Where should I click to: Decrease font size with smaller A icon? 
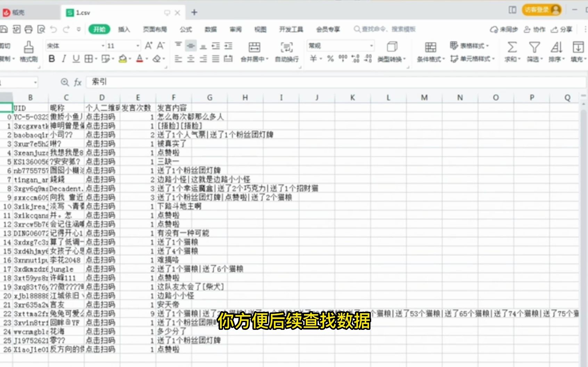[161, 45]
